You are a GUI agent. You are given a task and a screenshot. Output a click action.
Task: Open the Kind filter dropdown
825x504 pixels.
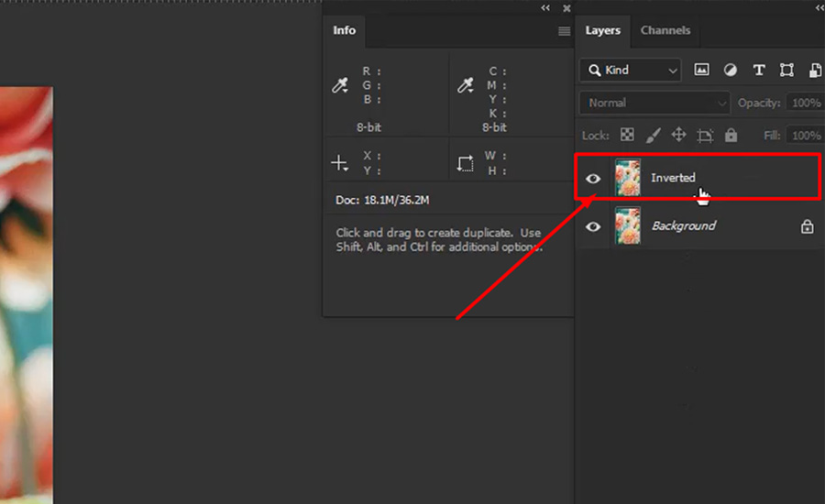tap(631, 70)
